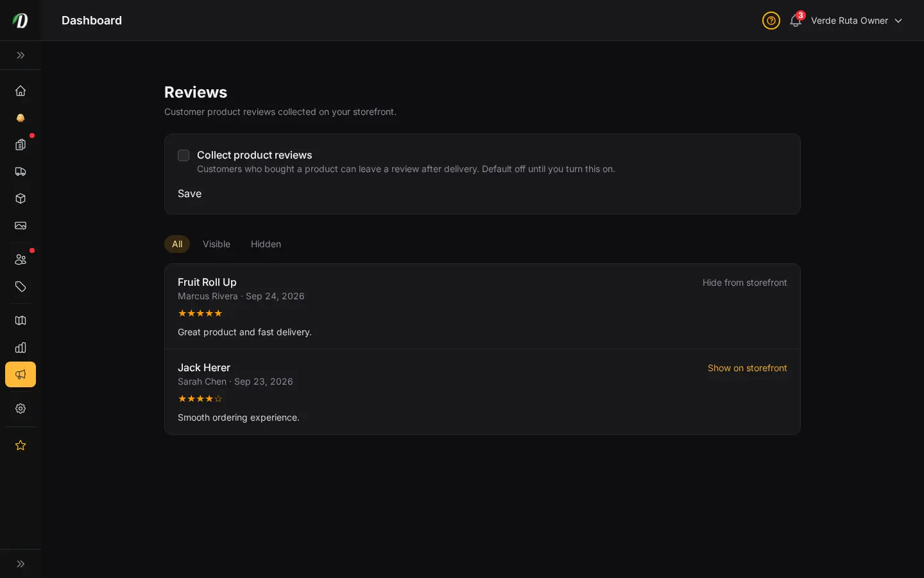Expand sidebar using top double-chevron
The image size is (924, 578).
[x=21, y=55]
